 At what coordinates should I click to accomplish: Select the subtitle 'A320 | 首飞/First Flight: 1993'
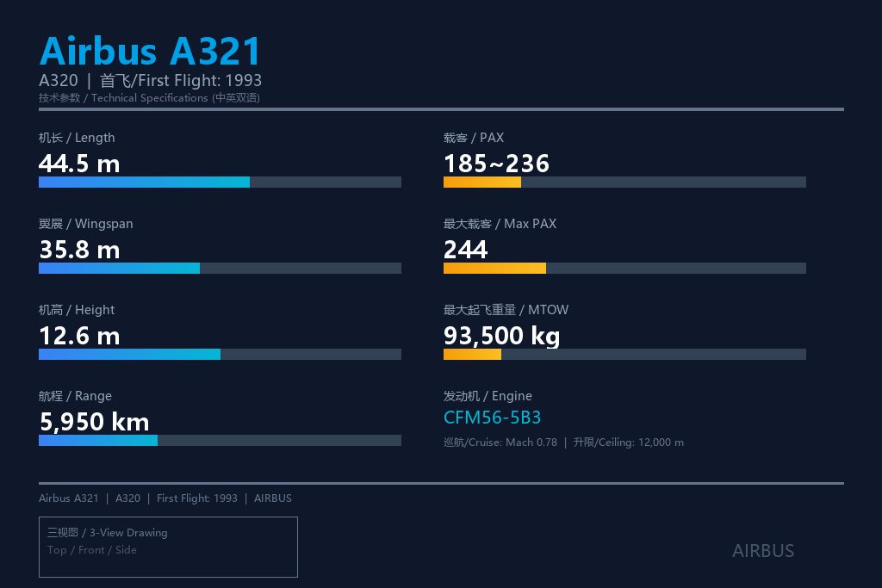tap(150, 80)
